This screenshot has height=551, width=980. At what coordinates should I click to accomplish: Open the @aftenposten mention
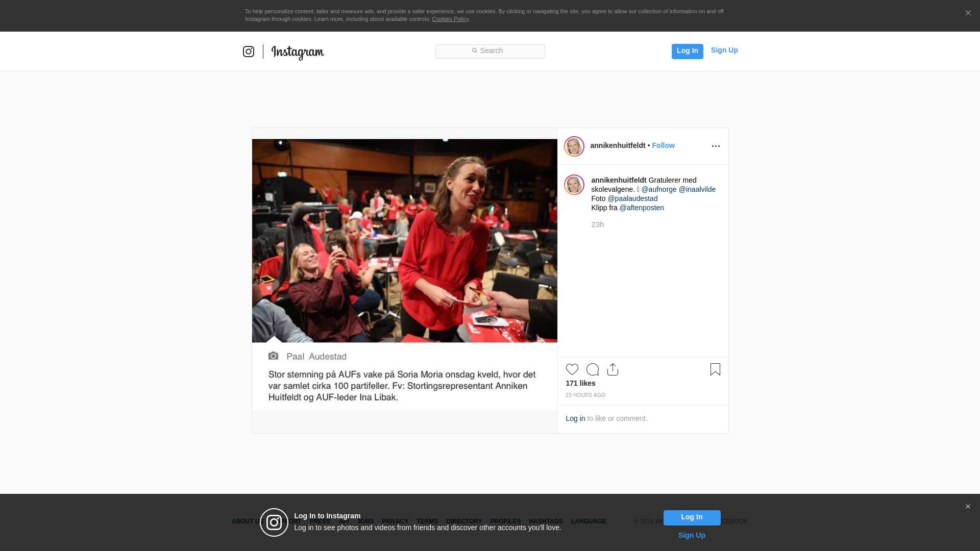pyautogui.click(x=642, y=208)
